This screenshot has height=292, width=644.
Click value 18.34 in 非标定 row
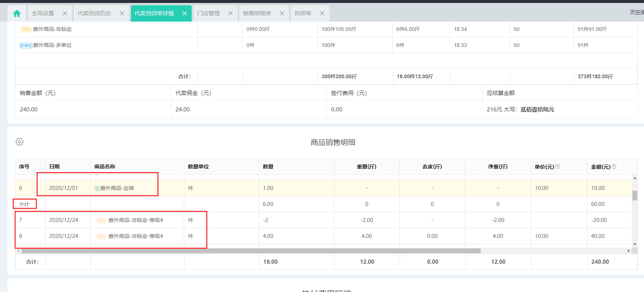(x=461, y=29)
